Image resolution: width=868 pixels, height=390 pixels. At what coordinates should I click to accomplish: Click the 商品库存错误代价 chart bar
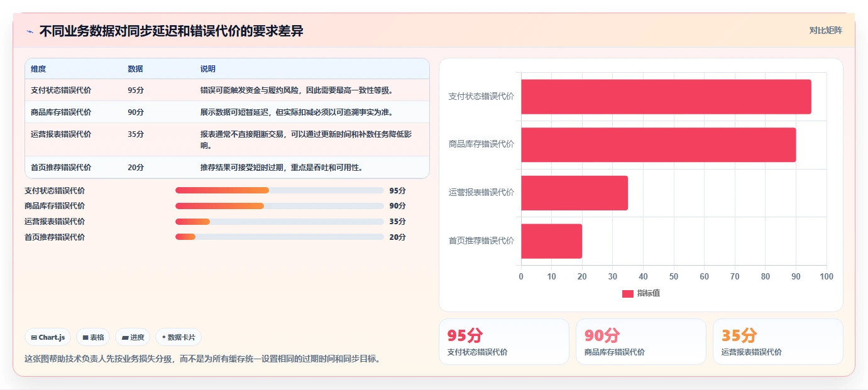coord(659,144)
